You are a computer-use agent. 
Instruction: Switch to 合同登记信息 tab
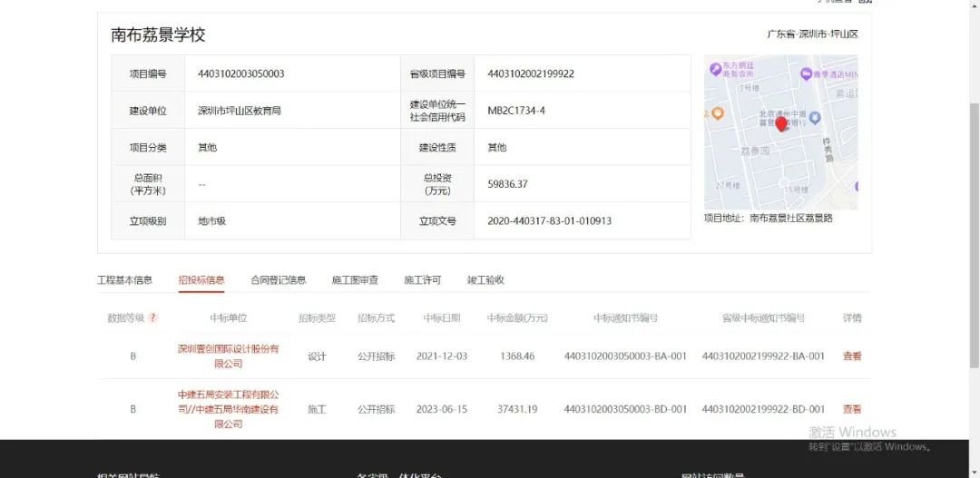[x=279, y=280]
